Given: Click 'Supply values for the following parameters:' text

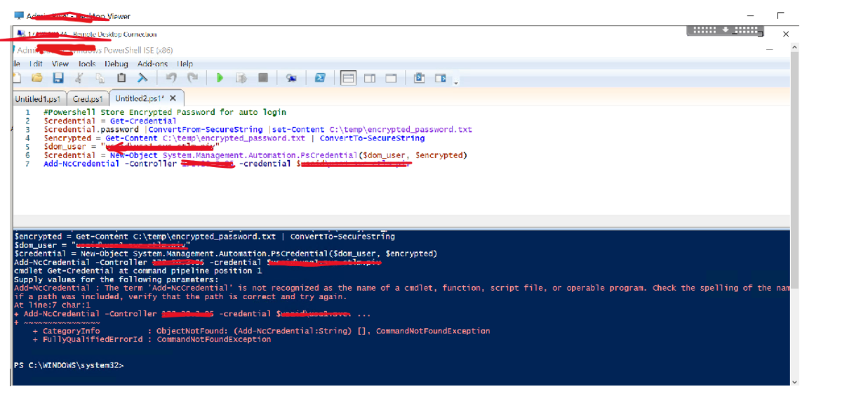Looking at the screenshot, I should 116,279.
